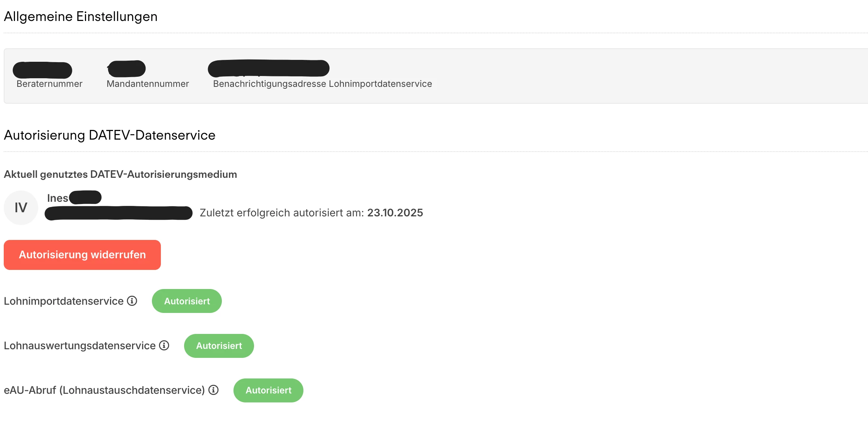Click the Lohnauswertungsdatenservice service label
This screenshot has height=426, width=868.
pos(80,346)
